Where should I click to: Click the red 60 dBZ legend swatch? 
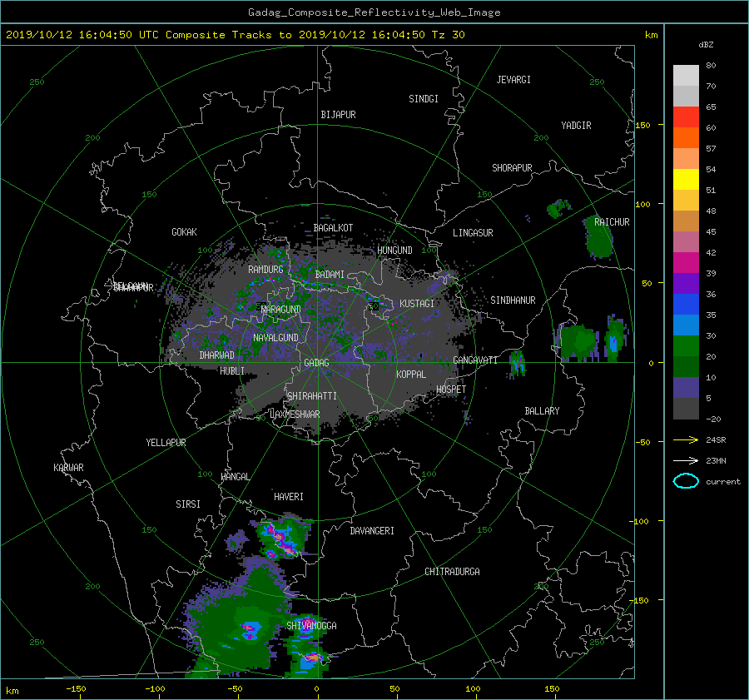(x=686, y=117)
